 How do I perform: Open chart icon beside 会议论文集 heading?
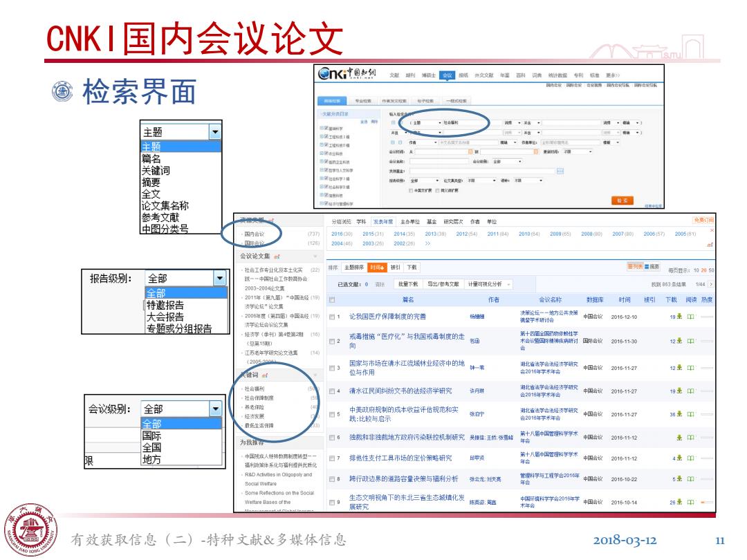pyautogui.click(x=277, y=256)
